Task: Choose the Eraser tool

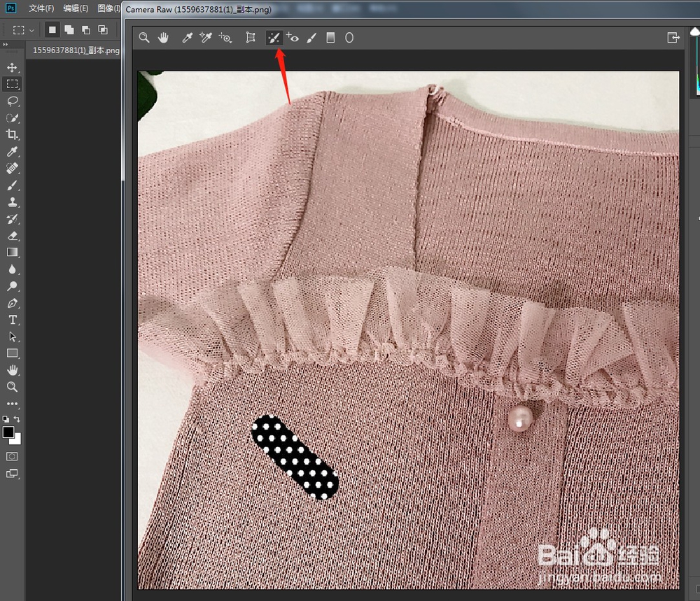Action: pyautogui.click(x=12, y=236)
